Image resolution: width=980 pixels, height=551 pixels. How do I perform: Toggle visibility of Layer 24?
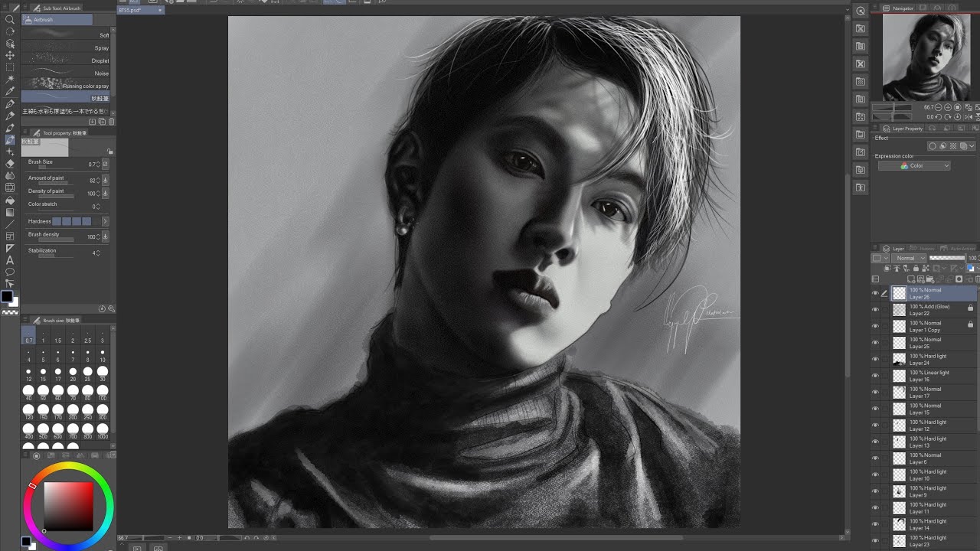[876, 359]
